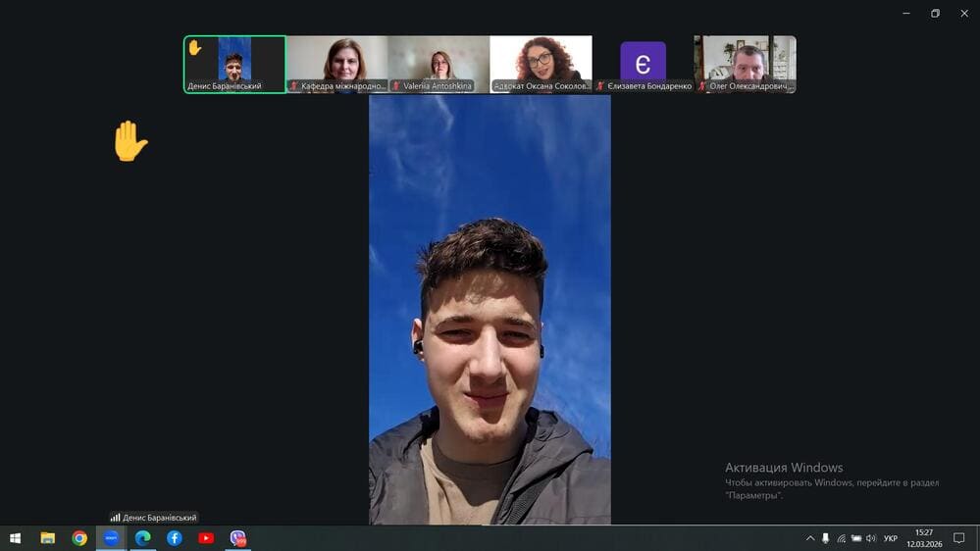
Task: Select Кафедра міжнародного participant thumbnail
Action: tap(336, 64)
